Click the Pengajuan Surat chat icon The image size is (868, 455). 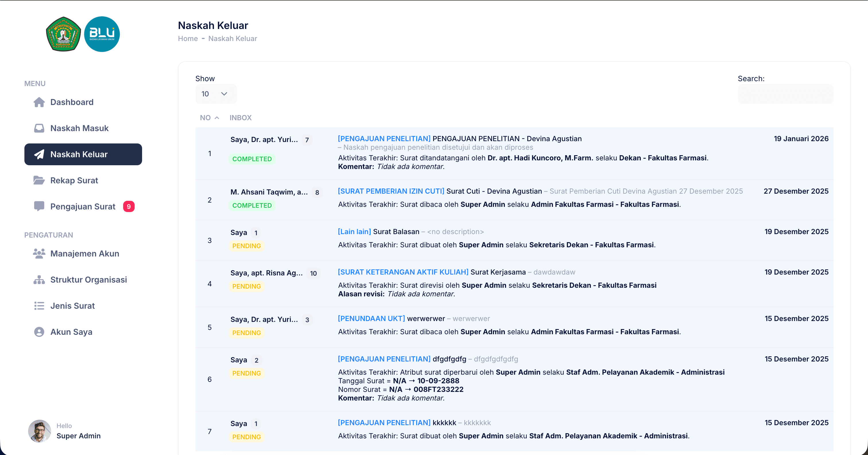pyautogui.click(x=39, y=207)
